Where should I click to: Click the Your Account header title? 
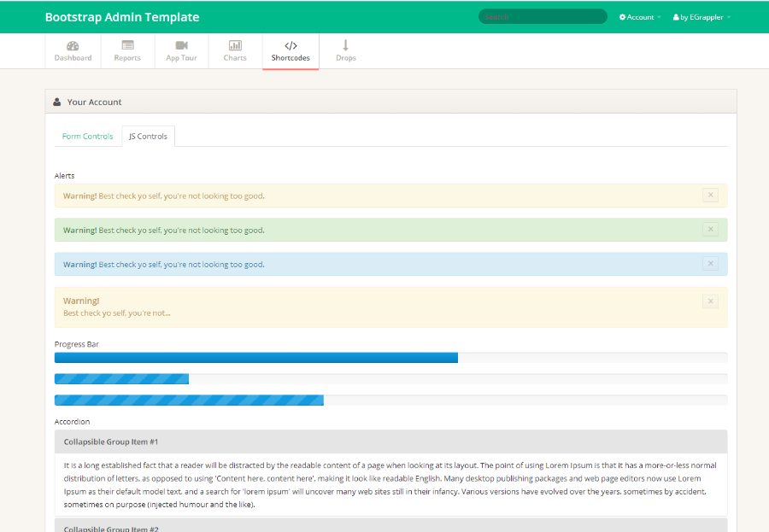pyautogui.click(x=94, y=102)
